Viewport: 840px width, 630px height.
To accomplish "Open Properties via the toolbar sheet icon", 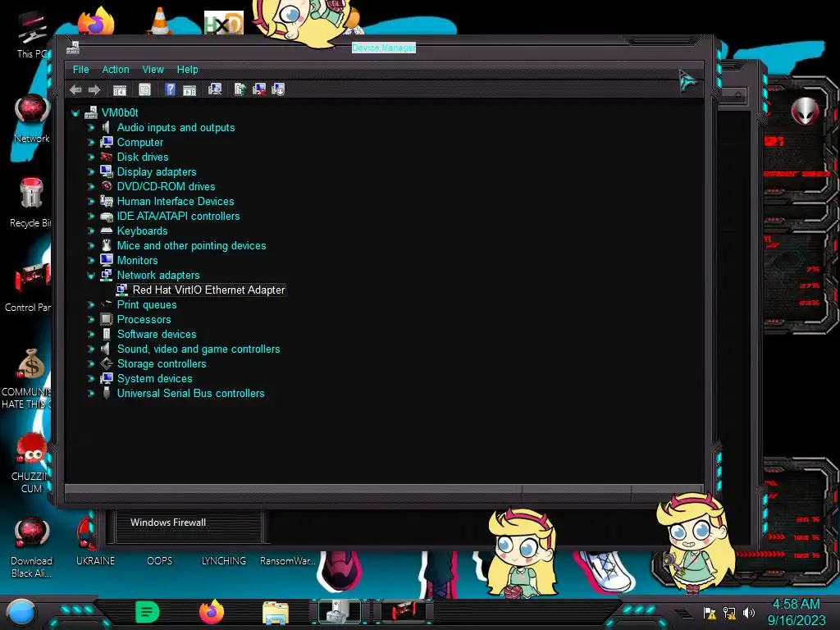I will [x=144, y=90].
